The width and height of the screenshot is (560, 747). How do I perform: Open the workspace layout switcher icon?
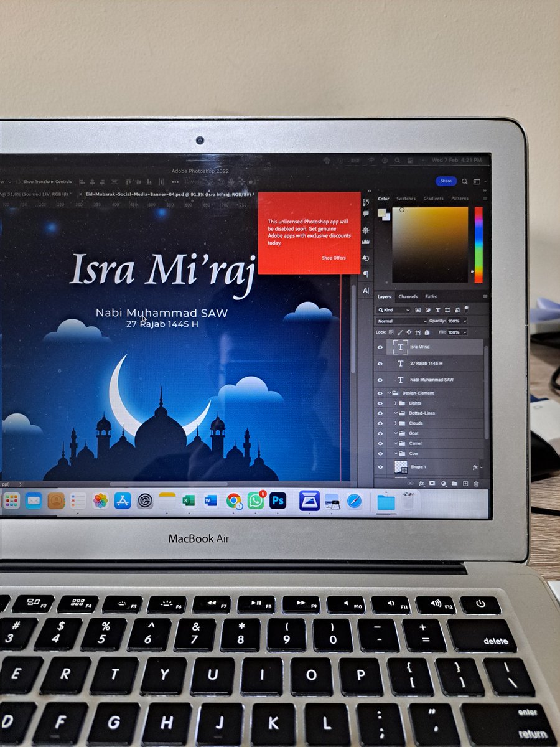tap(477, 181)
